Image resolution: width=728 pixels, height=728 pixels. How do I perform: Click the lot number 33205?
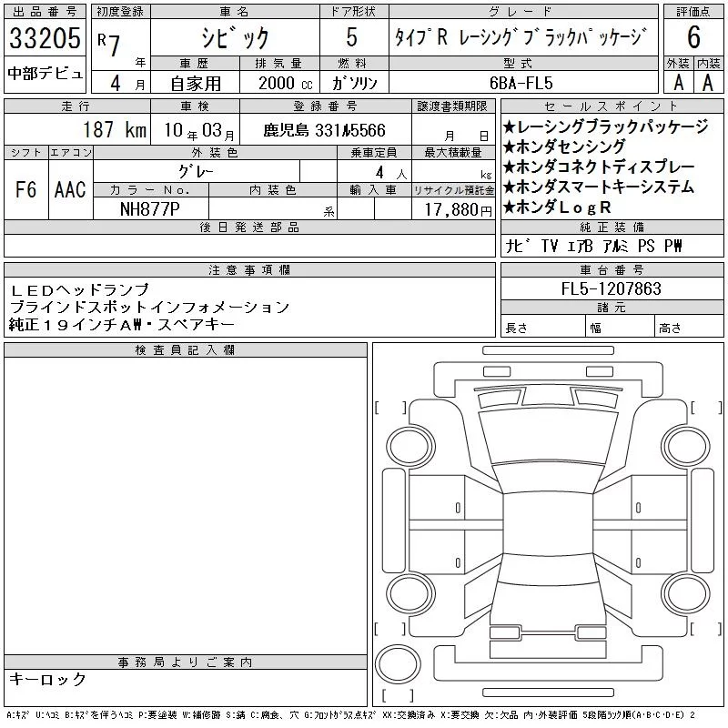point(45,38)
